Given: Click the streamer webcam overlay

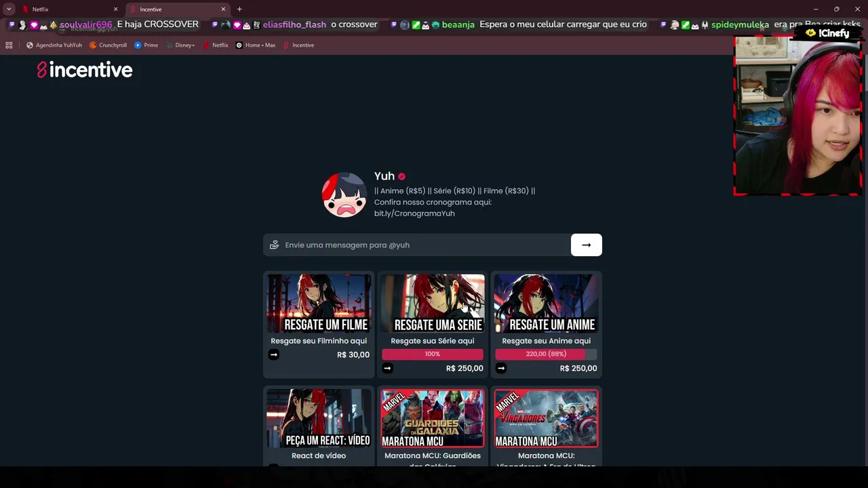Looking at the screenshot, I should [798, 115].
